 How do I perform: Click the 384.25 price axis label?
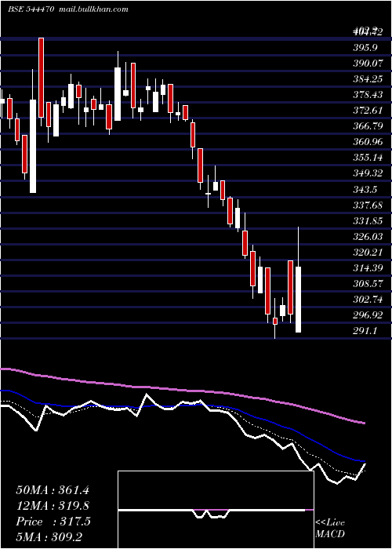368,79
